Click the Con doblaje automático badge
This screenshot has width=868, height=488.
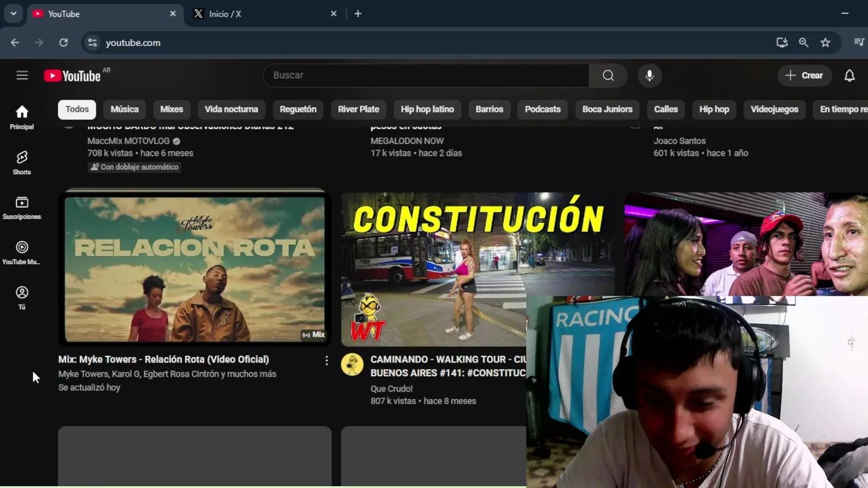(x=134, y=167)
